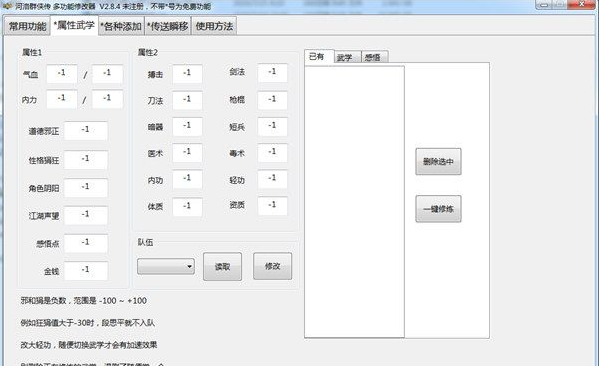Switch to the 常用功能 tab
Viewport: 599px width, 366px height.
27,26
